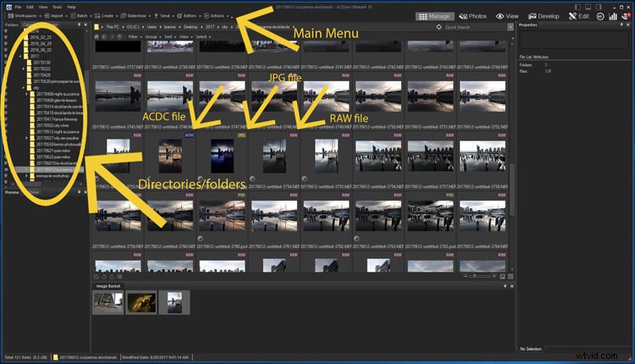Click the refresh icon beside Quick Search
Image resolution: width=635 pixels, height=364 pixels.
(x=439, y=27)
